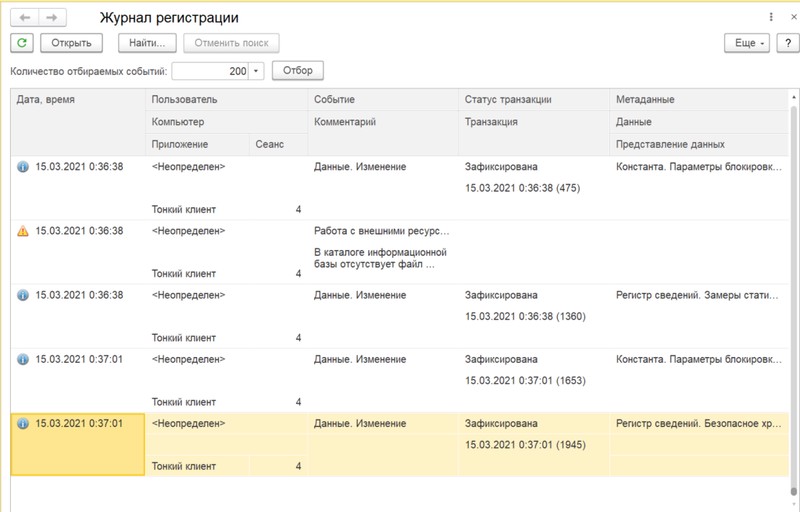The width and height of the screenshot is (800, 512).
Task: Click the highlighted '15.03.2021 0:37:01' date cell
Action: [78, 445]
